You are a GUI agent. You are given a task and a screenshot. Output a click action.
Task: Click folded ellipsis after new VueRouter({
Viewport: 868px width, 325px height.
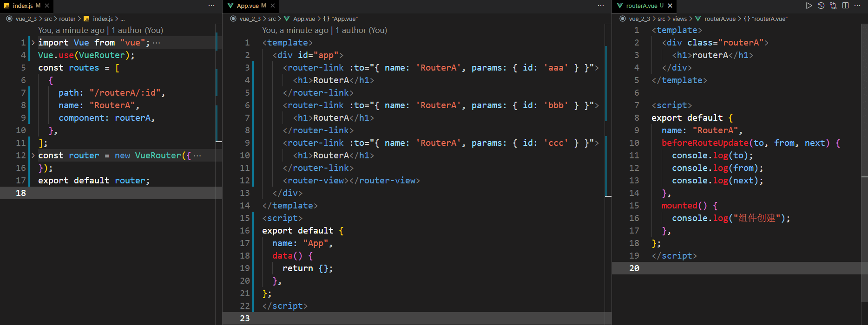tap(197, 156)
